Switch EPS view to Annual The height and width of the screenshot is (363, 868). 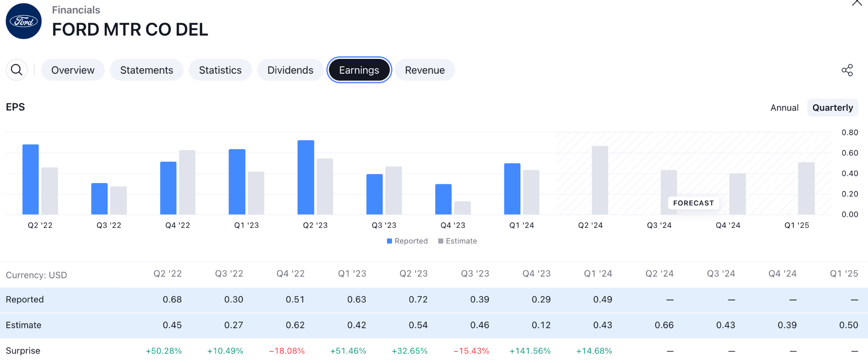(x=785, y=108)
